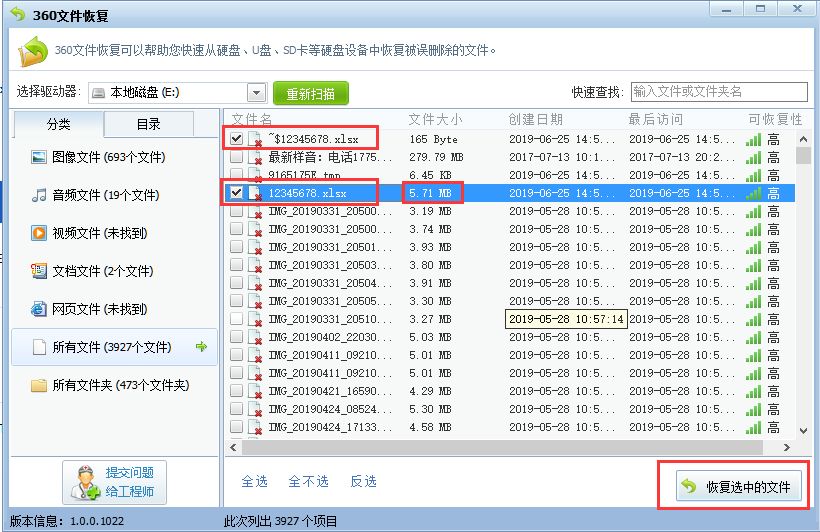Screen dimensions: 820x532
Task: Click 提交问题给工程师 button
Action: [x=115, y=482]
